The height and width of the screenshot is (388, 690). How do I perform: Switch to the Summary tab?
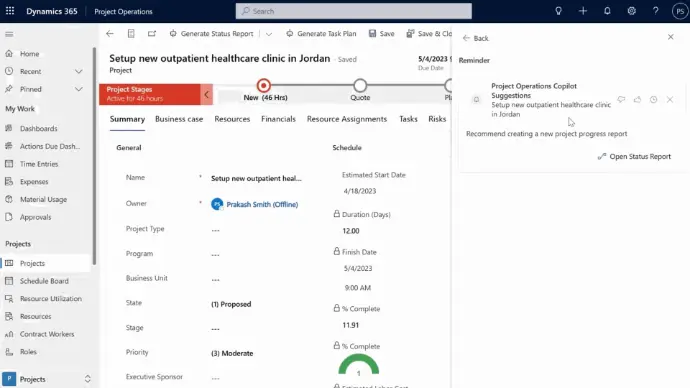point(127,119)
